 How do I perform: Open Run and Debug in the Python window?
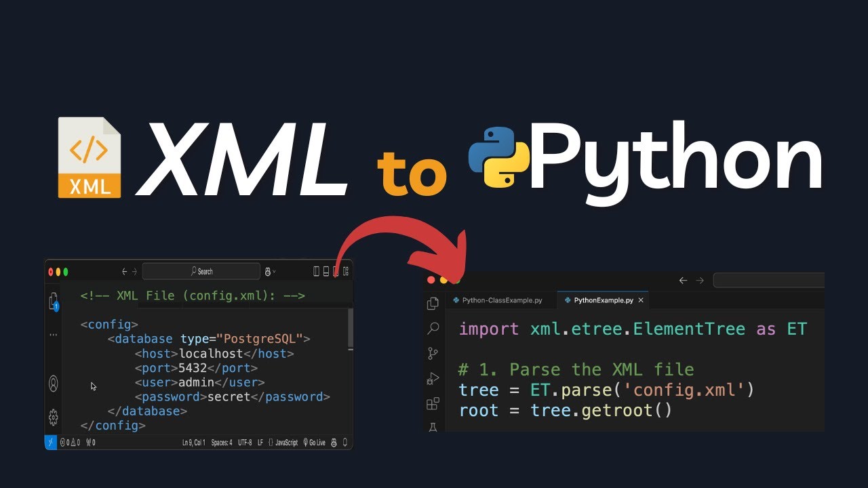coord(433,379)
